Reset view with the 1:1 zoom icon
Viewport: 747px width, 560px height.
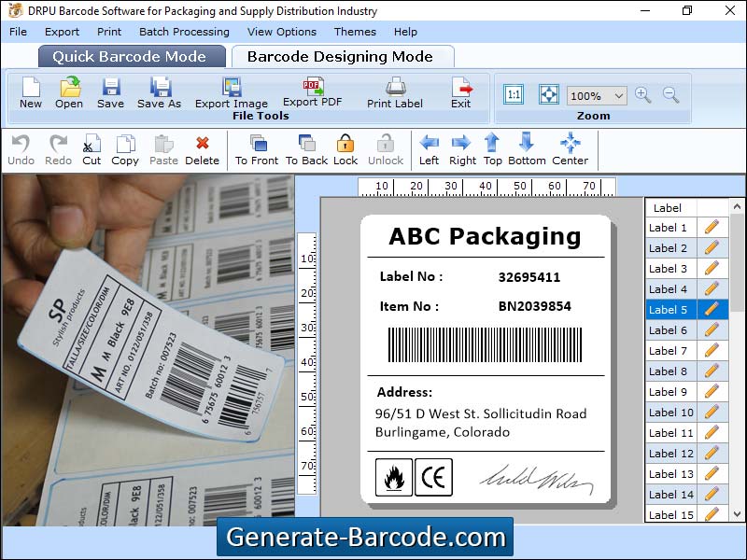[x=512, y=94]
